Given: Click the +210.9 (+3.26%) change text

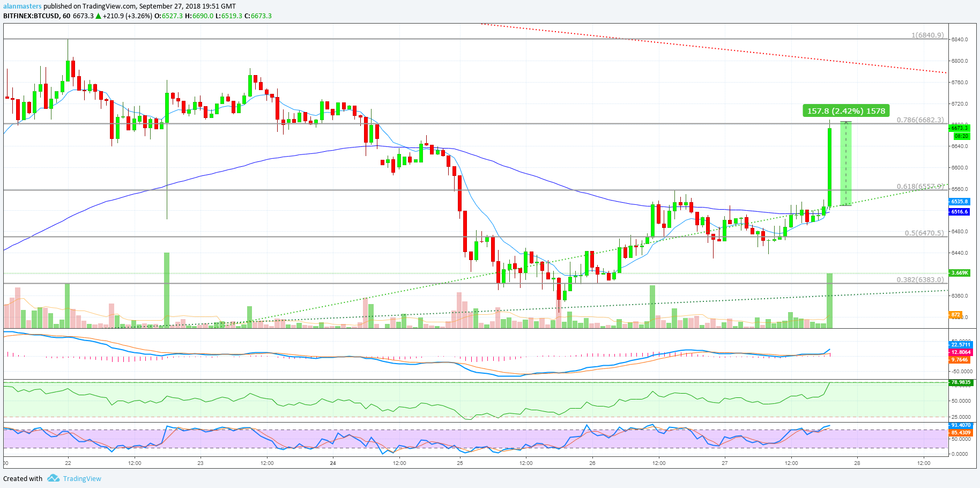Looking at the screenshot, I should pos(127,16).
